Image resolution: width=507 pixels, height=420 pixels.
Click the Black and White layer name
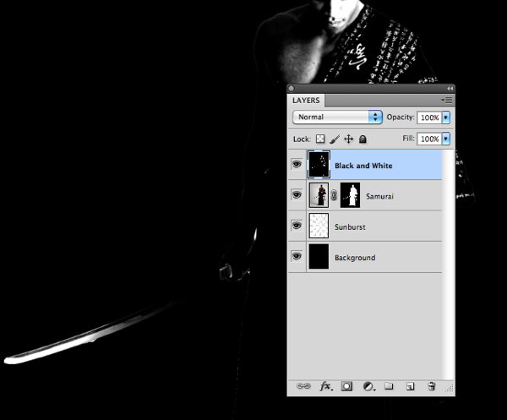(363, 166)
